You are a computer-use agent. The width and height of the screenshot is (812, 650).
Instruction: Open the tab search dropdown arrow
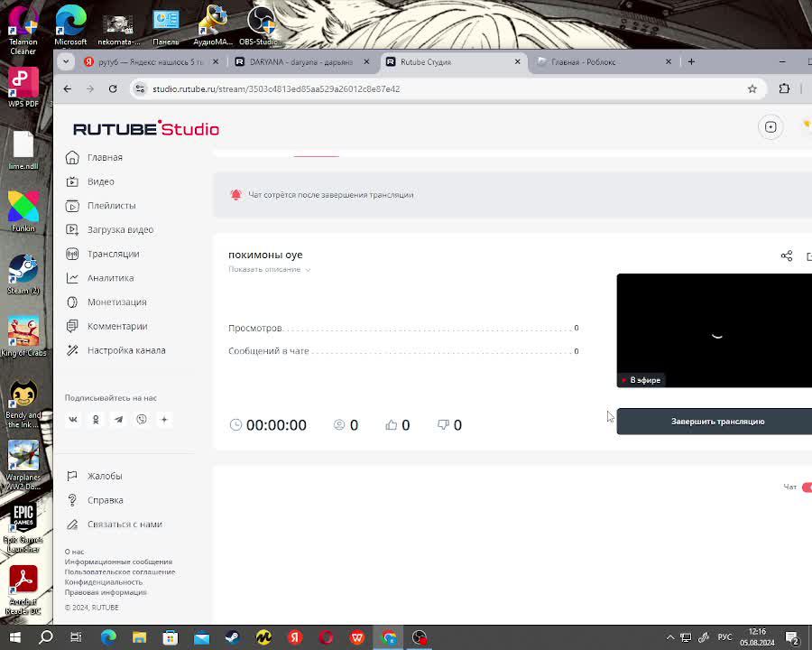tap(66, 61)
